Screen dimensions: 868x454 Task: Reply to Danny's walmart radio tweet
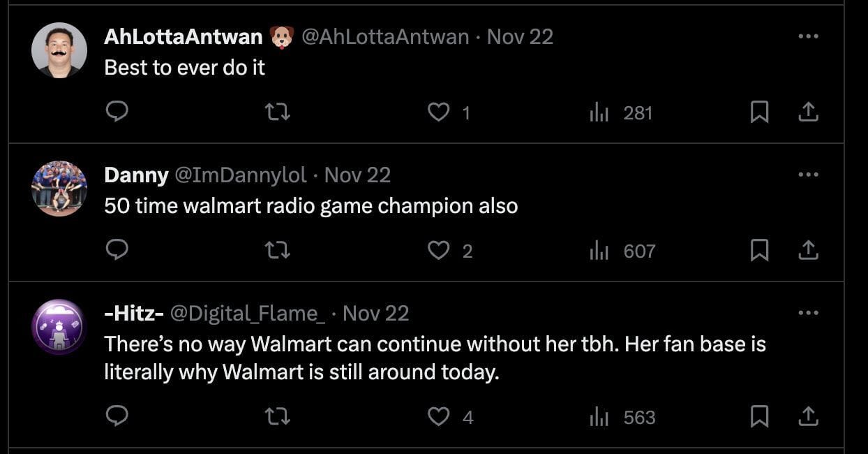tap(117, 250)
